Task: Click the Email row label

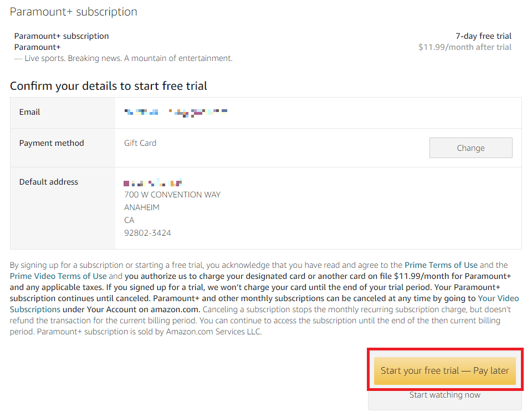Action: (29, 112)
